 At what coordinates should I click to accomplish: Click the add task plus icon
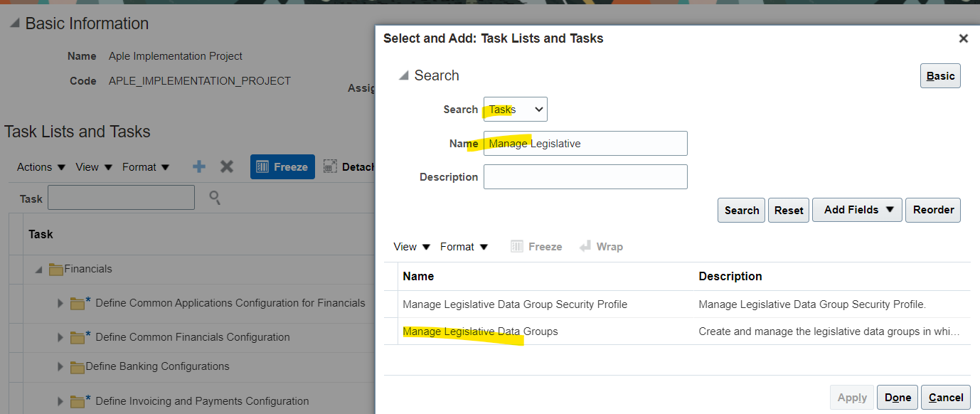click(x=199, y=166)
